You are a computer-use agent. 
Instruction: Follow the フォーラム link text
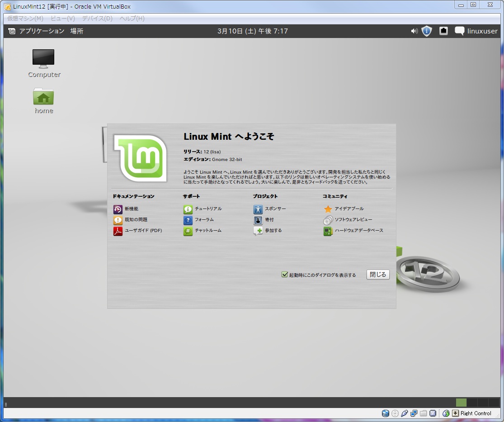[204, 220]
